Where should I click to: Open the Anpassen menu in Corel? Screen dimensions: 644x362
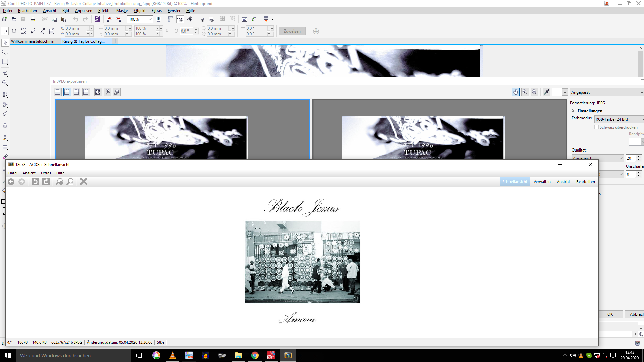click(84, 11)
